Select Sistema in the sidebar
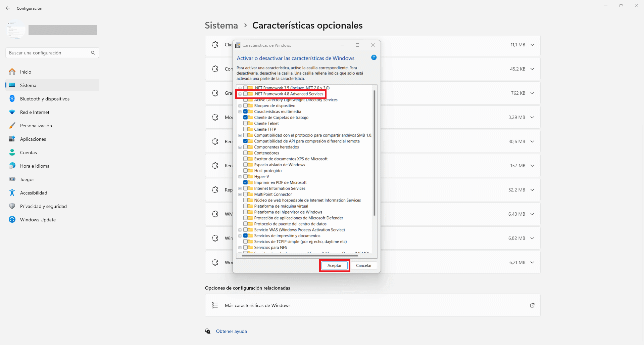644x345 pixels. point(52,85)
